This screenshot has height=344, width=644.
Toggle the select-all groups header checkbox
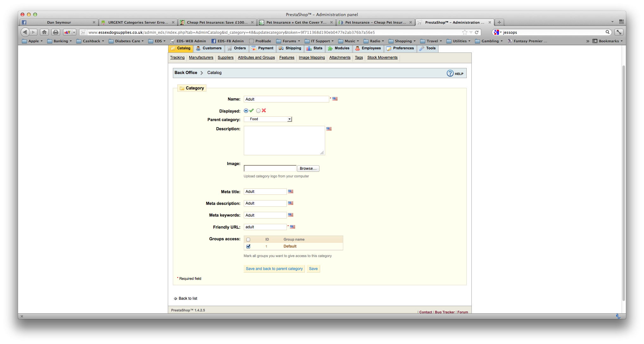pyautogui.click(x=248, y=240)
